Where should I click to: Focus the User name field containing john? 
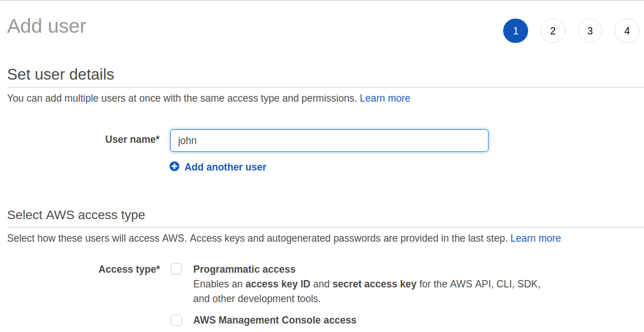tap(329, 141)
